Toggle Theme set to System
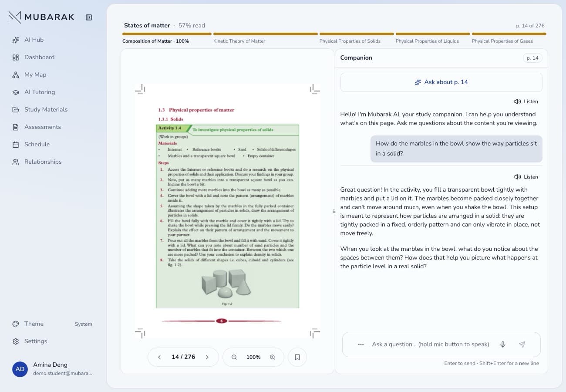The height and width of the screenshot is (392, 566). [x=52, y=324]
